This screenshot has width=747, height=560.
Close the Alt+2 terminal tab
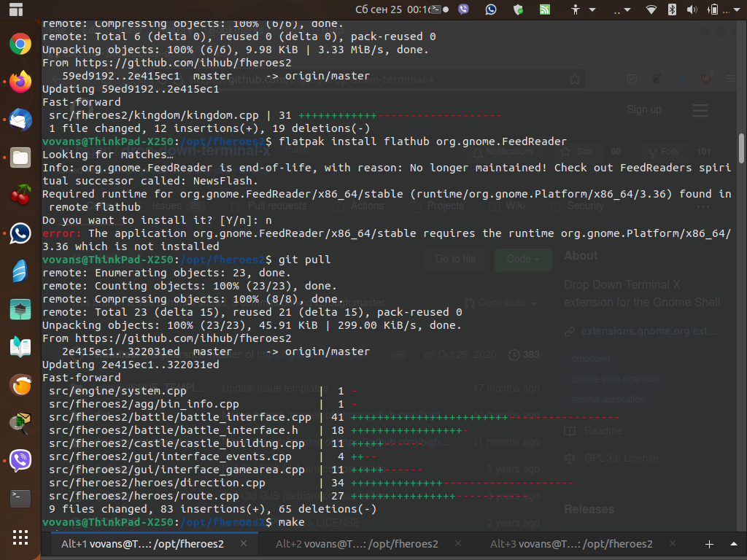pos(458,543)
